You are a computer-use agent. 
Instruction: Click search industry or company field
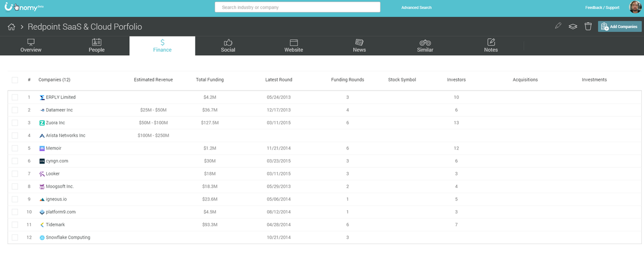(x=297, y=8)
